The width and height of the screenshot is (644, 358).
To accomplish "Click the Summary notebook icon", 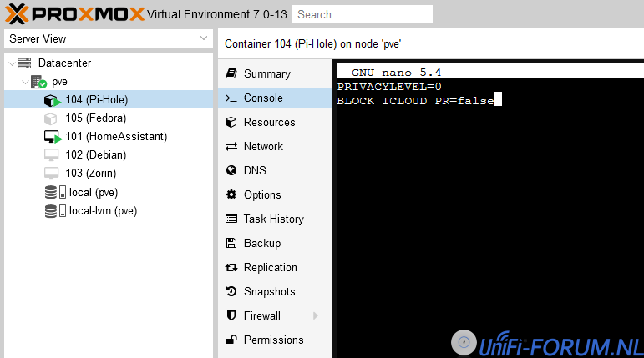I will click(231, 73).
